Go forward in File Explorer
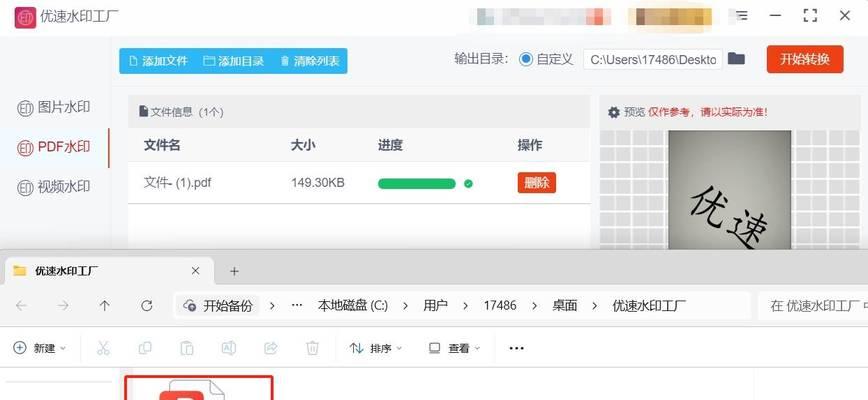The image size is (868, 400). 63,305
